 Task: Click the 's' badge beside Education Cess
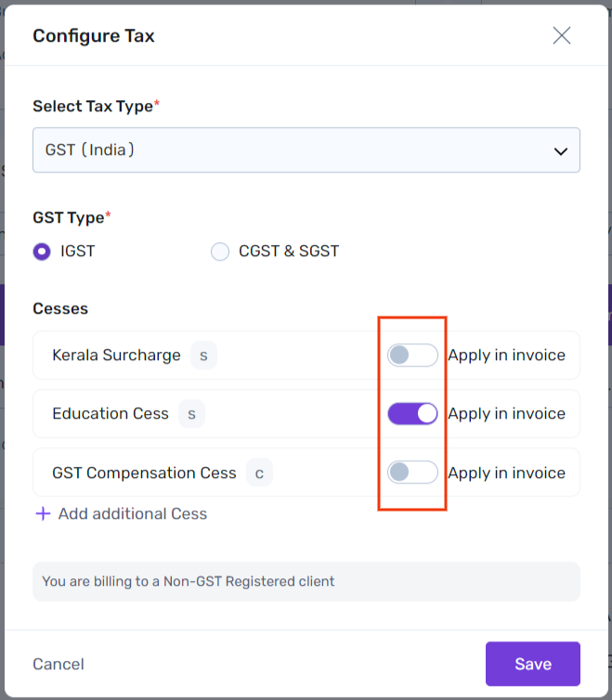pyautogui.click(x=191, y=413)
